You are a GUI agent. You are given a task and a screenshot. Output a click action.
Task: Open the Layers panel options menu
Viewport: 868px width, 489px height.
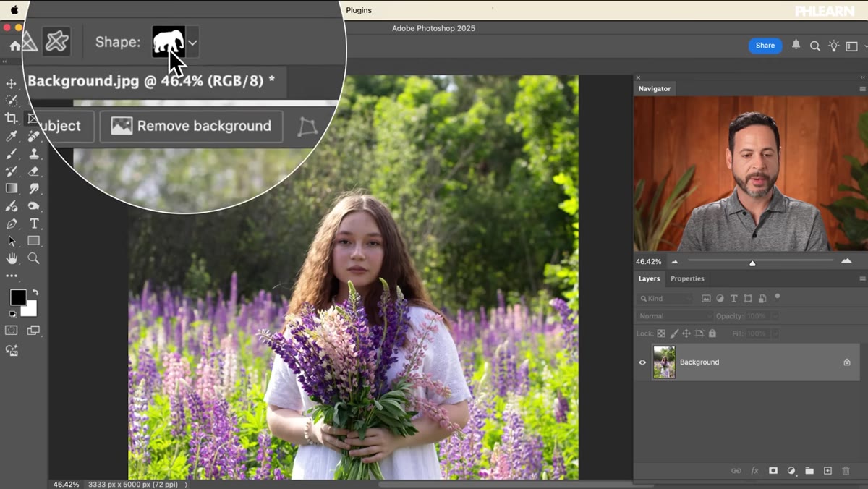pos(862,278)
